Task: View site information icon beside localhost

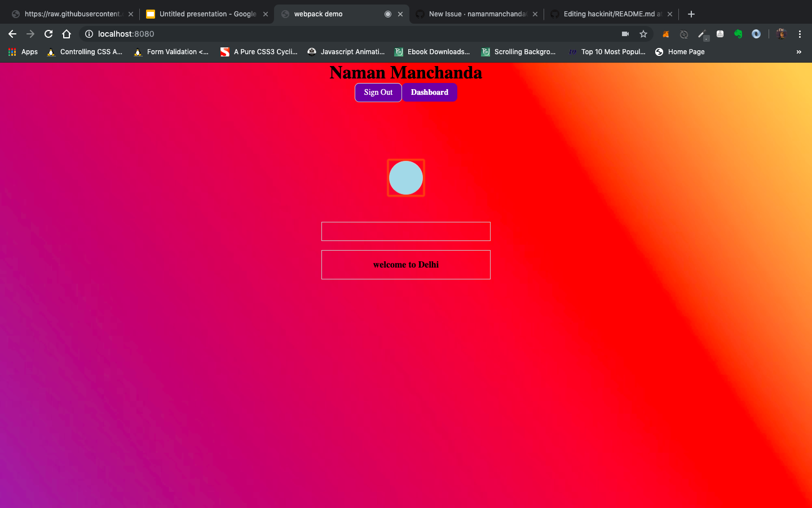Action: tap(89, 34)
